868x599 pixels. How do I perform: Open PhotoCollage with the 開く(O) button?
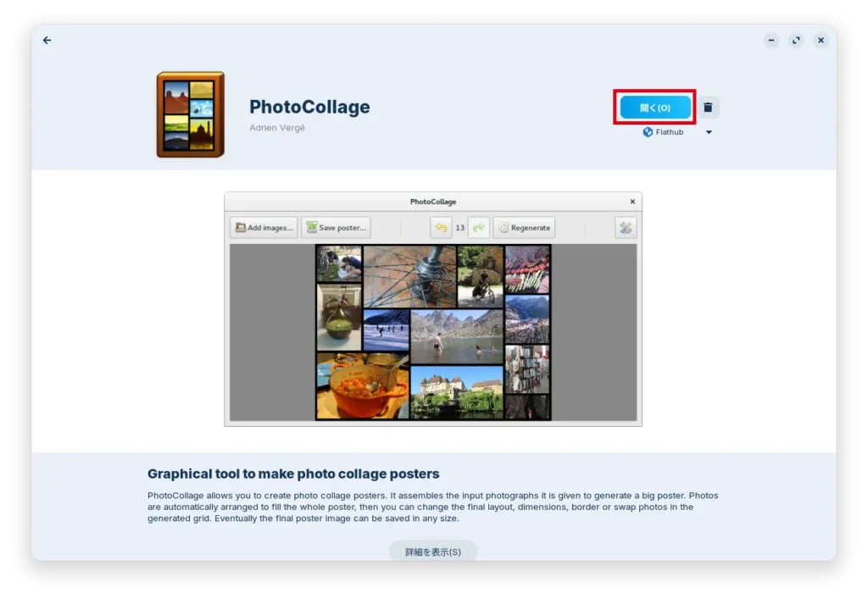pyautogui.click(x=654, y=107)
